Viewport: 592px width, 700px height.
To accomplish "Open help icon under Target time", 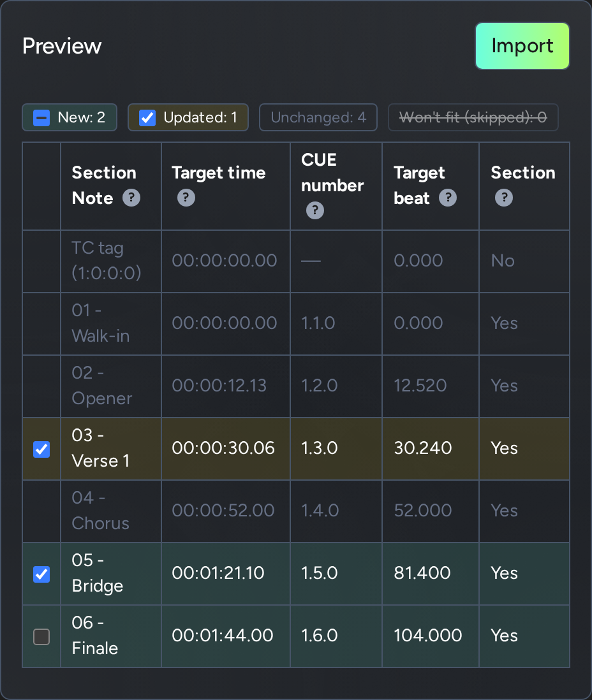I will (x=186, y=198).
